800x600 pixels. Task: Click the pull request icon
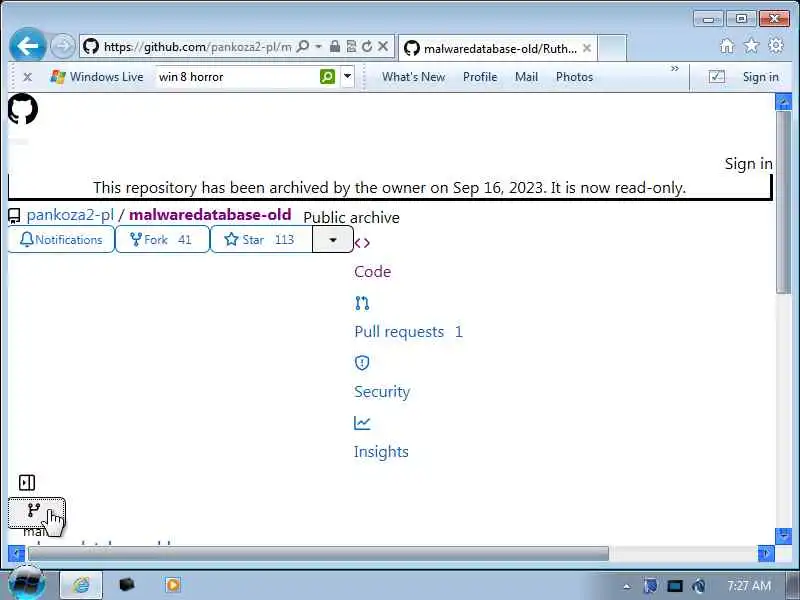362,303
